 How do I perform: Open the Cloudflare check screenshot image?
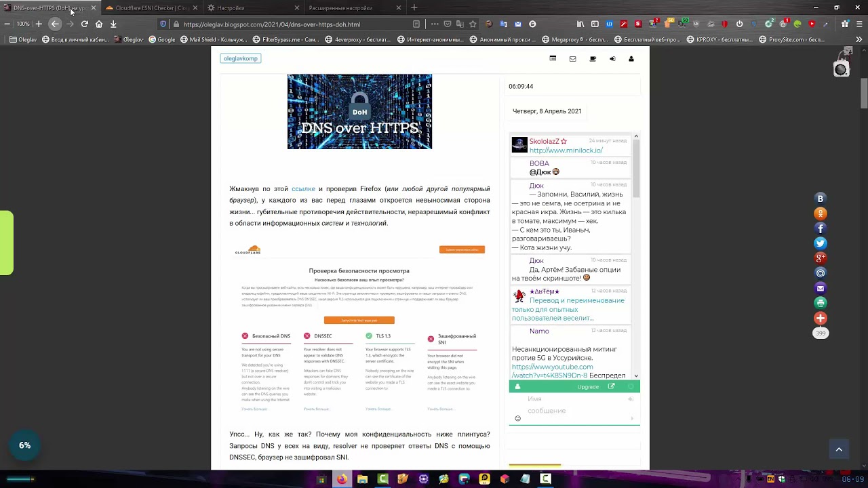pyautogui.click(x=359, y=328)
